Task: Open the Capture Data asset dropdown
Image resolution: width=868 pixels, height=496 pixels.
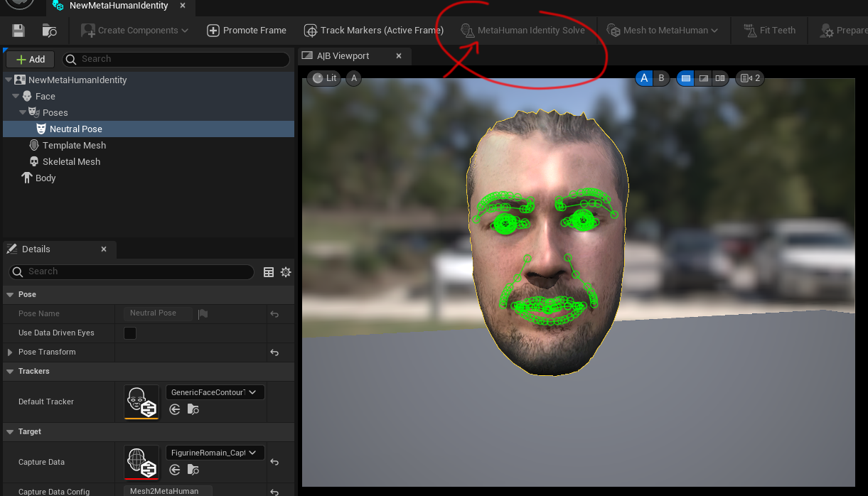Action: [x=215, y=453]
